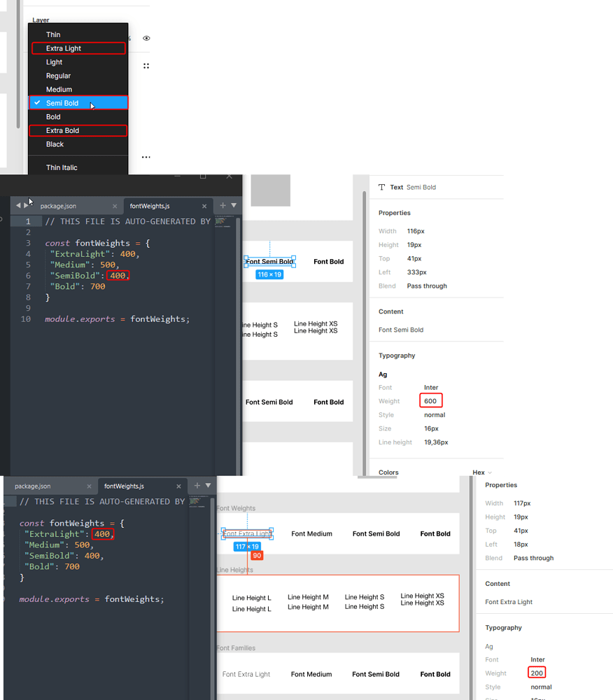This screenshot has height=700, width=613.
Task: Switch to fontWeights.js tab in editor without line numbers
Action: tap(124, 486)
